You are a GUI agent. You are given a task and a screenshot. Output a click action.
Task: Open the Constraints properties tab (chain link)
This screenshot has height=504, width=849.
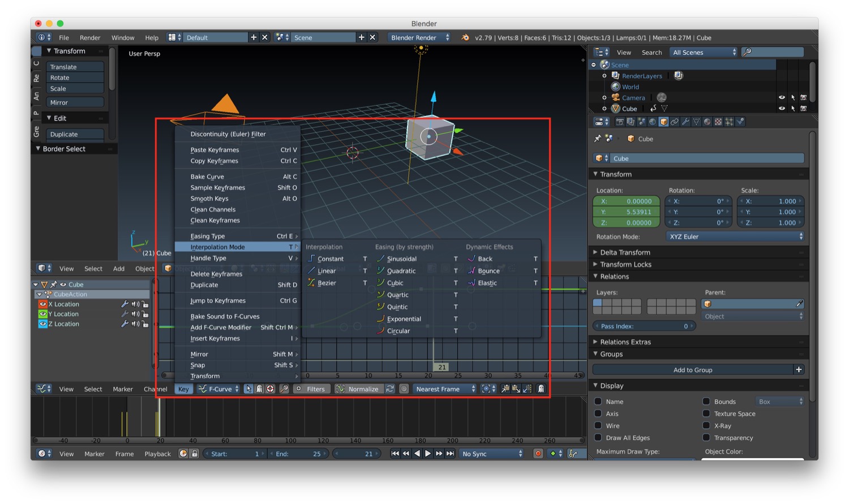coord(675,122)
